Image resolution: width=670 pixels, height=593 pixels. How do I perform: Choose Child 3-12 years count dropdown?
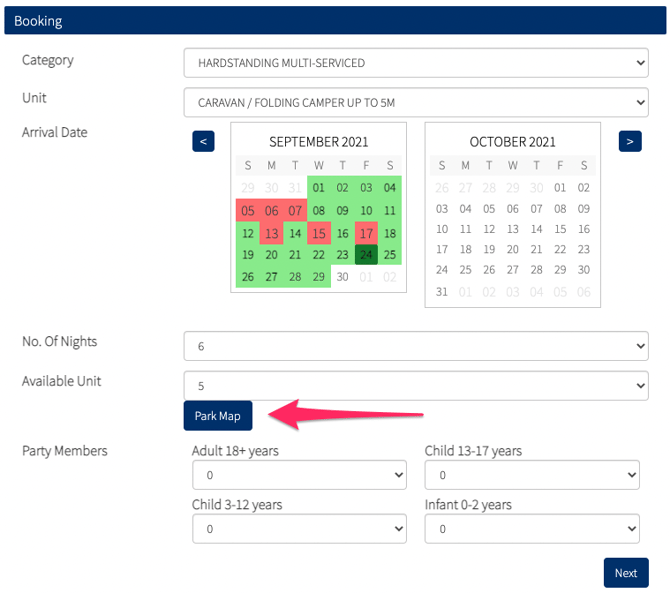point(299,528)
